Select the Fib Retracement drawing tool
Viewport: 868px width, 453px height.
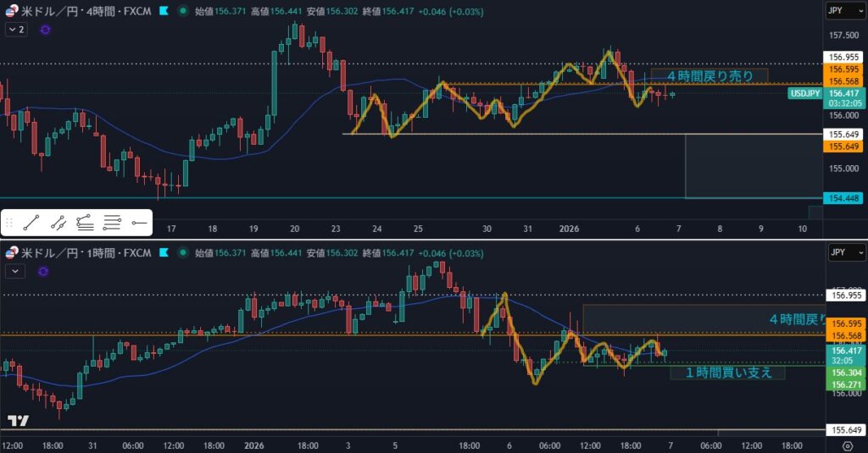coord(85,224)
